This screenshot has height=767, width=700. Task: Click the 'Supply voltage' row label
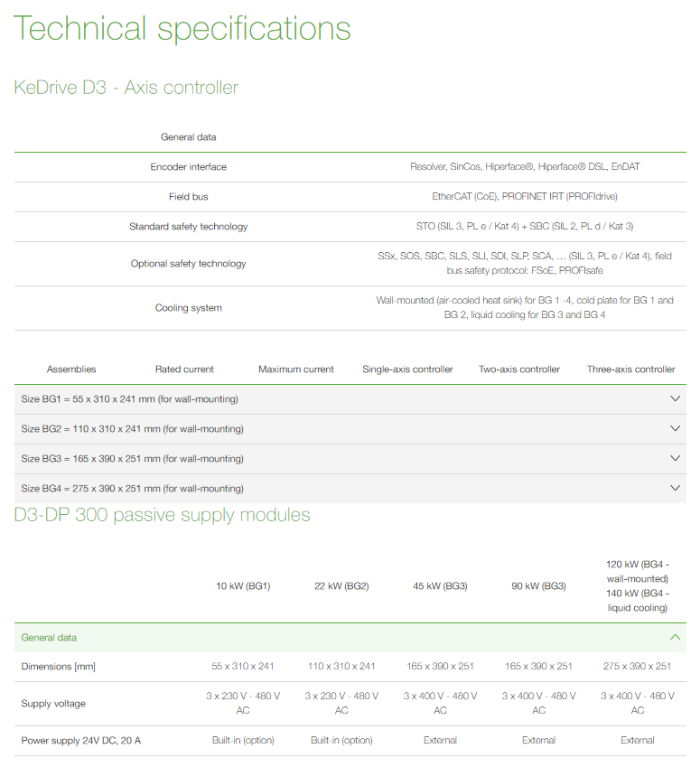[53, 704]
